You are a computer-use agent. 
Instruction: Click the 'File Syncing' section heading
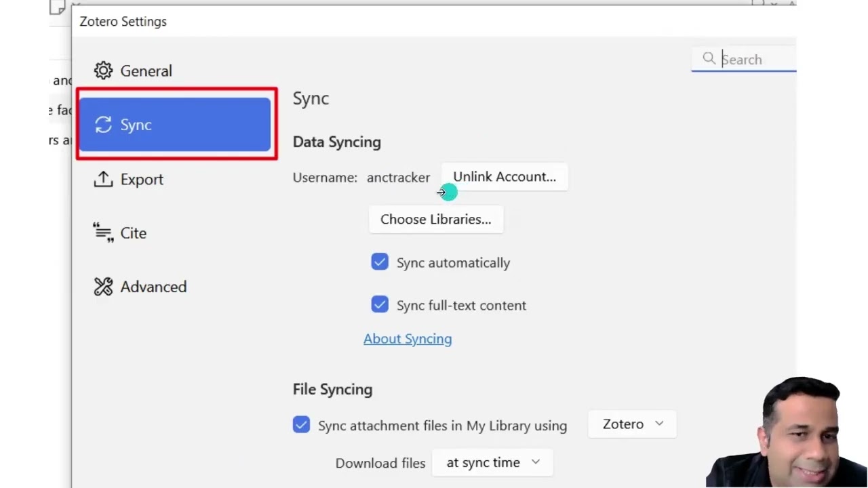pyautogui.click(x=333, y=390)
